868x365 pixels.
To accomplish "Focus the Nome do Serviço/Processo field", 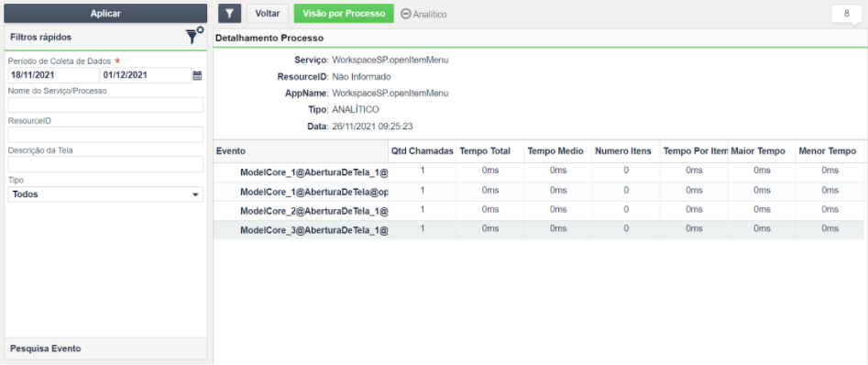I will (x=105, y=105).
